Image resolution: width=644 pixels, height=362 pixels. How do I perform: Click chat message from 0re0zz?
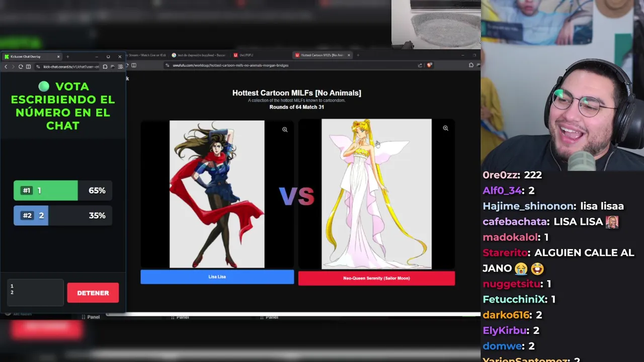(512, 175)
